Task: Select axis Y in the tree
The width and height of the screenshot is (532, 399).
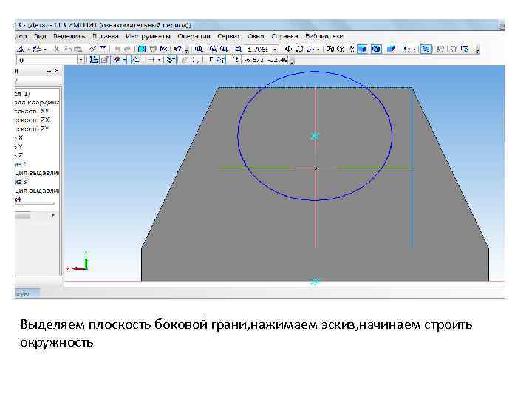Action: (19, 146)
